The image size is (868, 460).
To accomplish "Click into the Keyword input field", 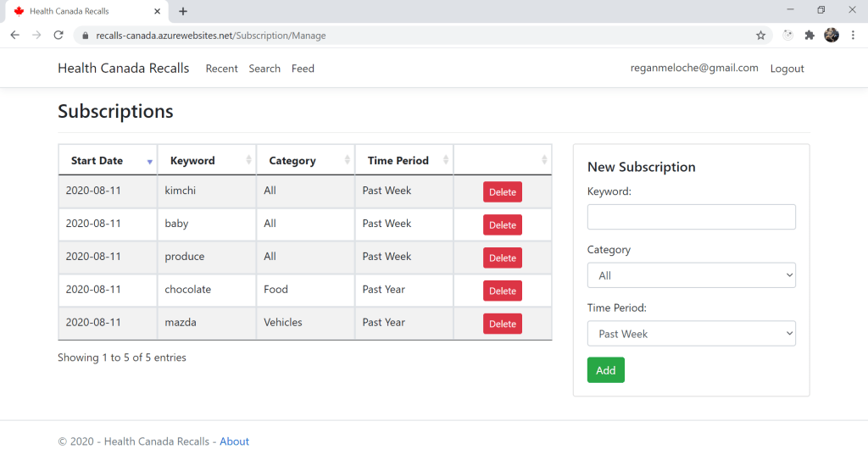I will [691, 217].
